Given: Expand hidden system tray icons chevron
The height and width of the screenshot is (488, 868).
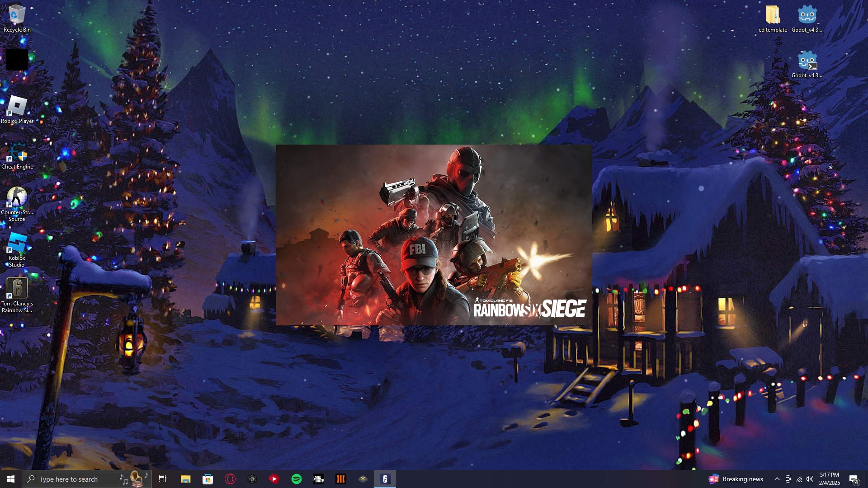Looking at the screenshot, I should point(777,479).
